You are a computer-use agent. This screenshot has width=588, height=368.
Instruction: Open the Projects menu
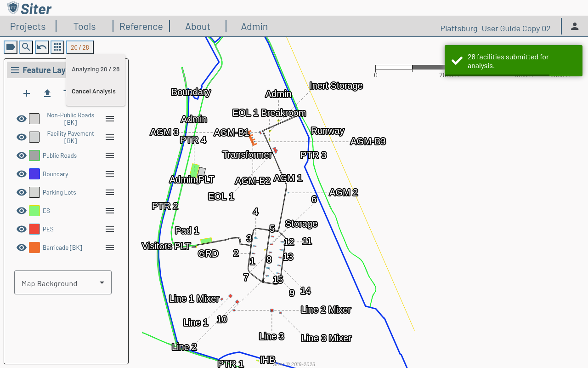[28, 27]
